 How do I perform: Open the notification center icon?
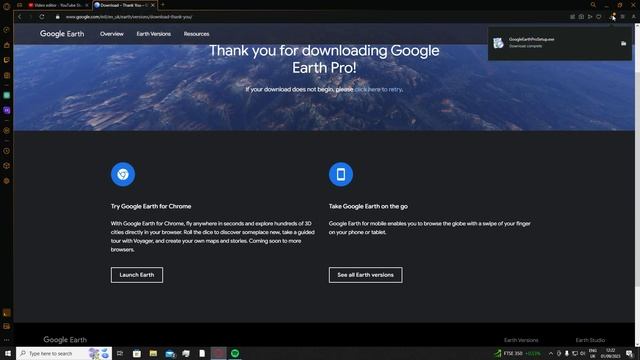pyautogui.click(x=630, y=353)
